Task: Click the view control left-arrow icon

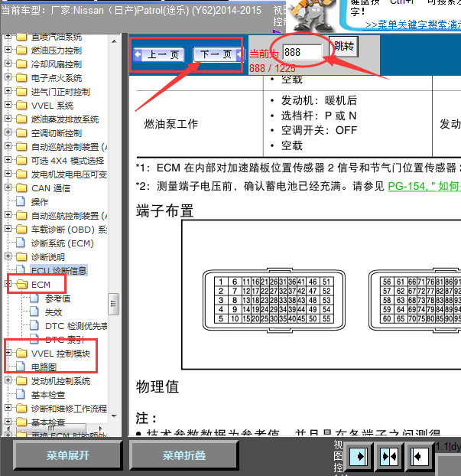Action: pos(420,456)
